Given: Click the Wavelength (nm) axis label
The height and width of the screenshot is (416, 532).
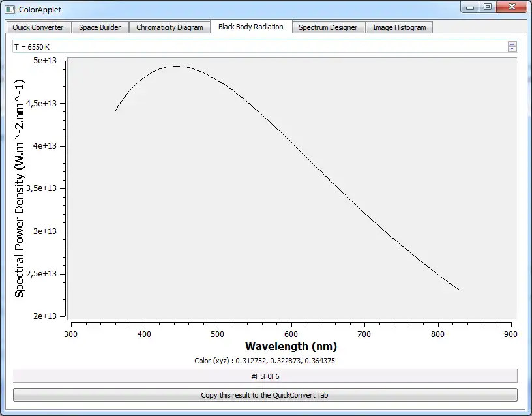Looking at the screenshot, I should (291, 346).
